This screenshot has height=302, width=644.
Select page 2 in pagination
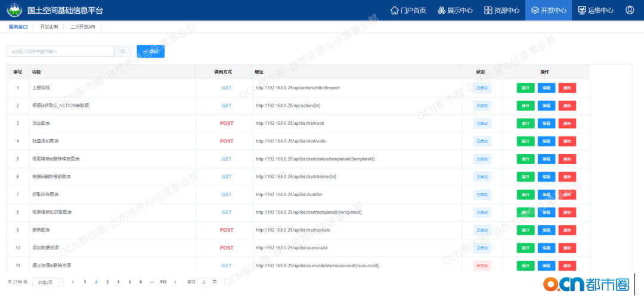pos(96,282)
